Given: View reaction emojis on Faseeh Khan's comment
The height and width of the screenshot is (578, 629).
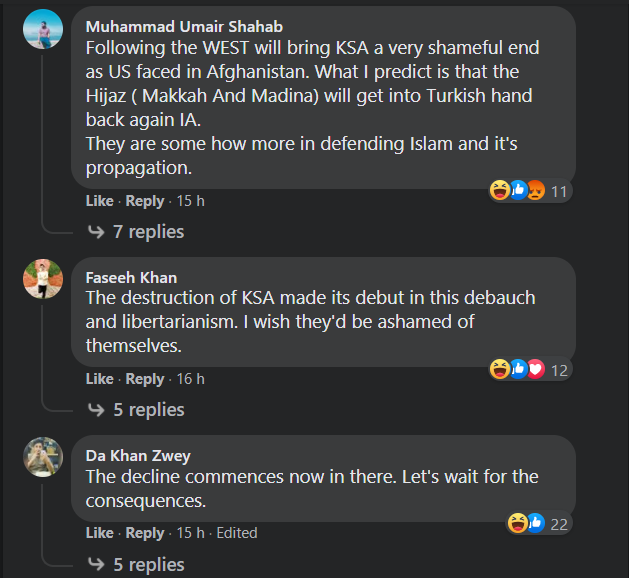Looking at the screenshot, I should click(x=529, y=369).
